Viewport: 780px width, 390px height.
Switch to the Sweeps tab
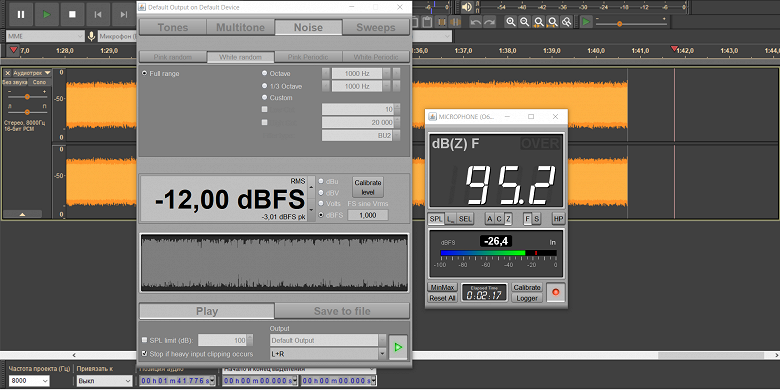pos(376,27)
